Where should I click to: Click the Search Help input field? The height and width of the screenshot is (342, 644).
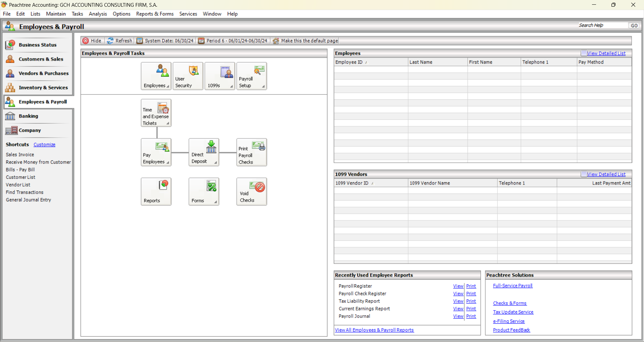point(602,25)
